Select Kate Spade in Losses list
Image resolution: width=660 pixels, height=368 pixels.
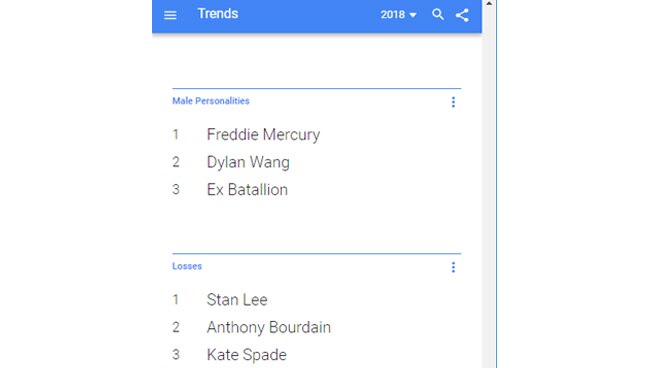tap(247, 355)
